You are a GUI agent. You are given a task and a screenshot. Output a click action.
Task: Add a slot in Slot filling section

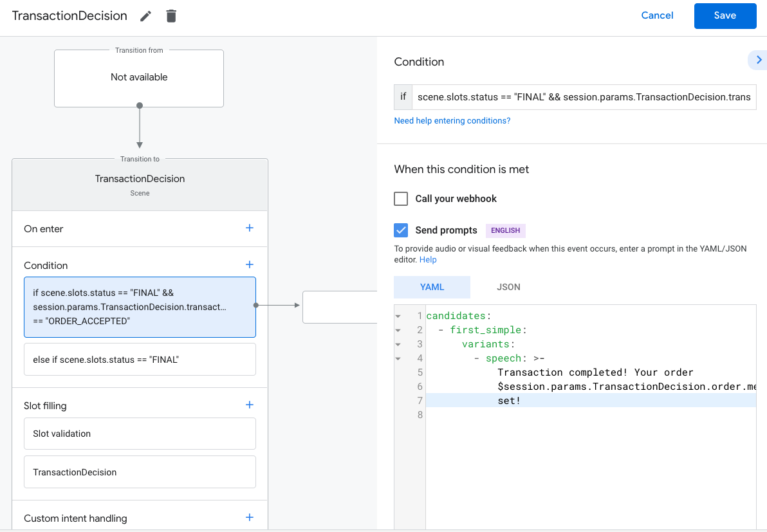click(250, 405)
